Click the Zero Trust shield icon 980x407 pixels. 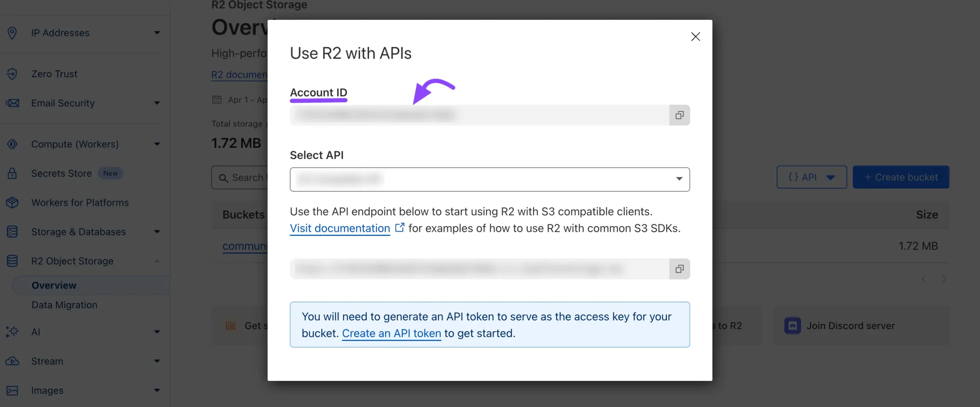[12, 74]
